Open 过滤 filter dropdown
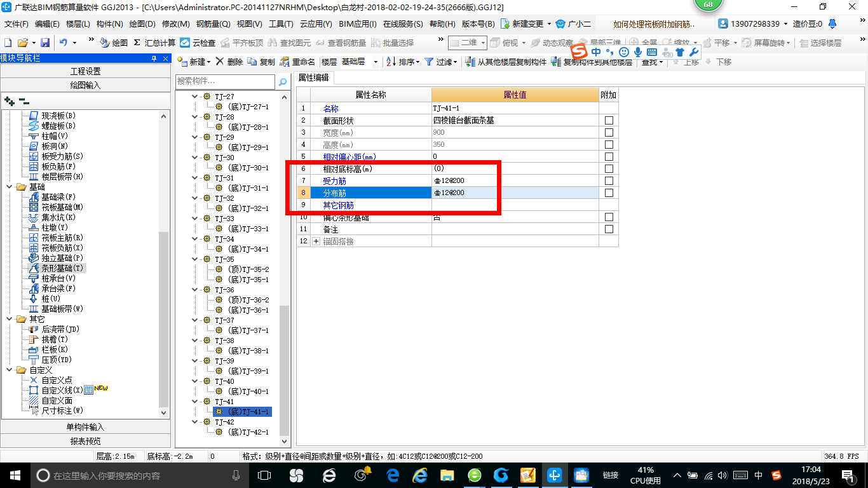The image size is (868, 488). (441, 62)
